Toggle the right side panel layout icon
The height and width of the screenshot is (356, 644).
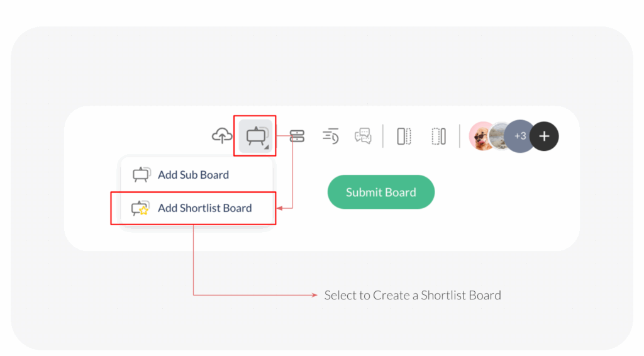pos(438,136)
